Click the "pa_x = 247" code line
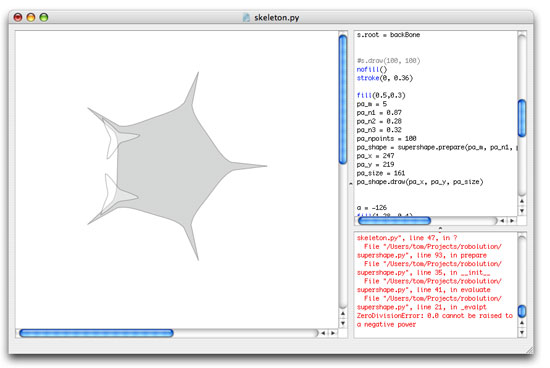This screenshot has width=550, height=368. 375,156
